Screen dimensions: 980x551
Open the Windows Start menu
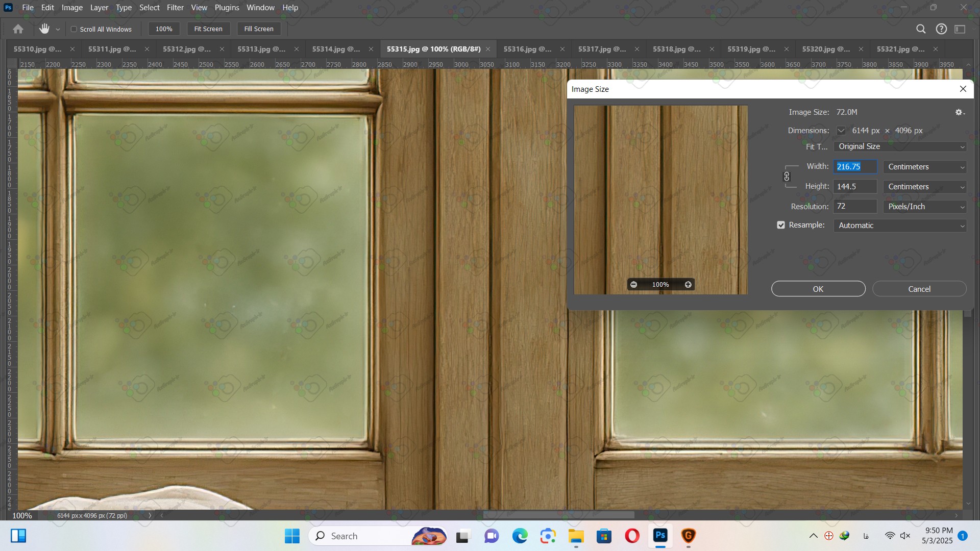(292, 536)
